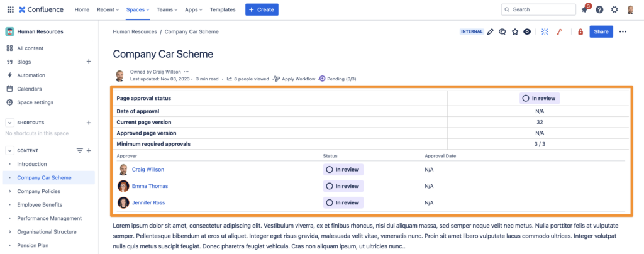Image resolution: width=644 pixels, height=254 pixels.
Task: Expand the Company Policies tree item
Action: (x=9, y=191)
